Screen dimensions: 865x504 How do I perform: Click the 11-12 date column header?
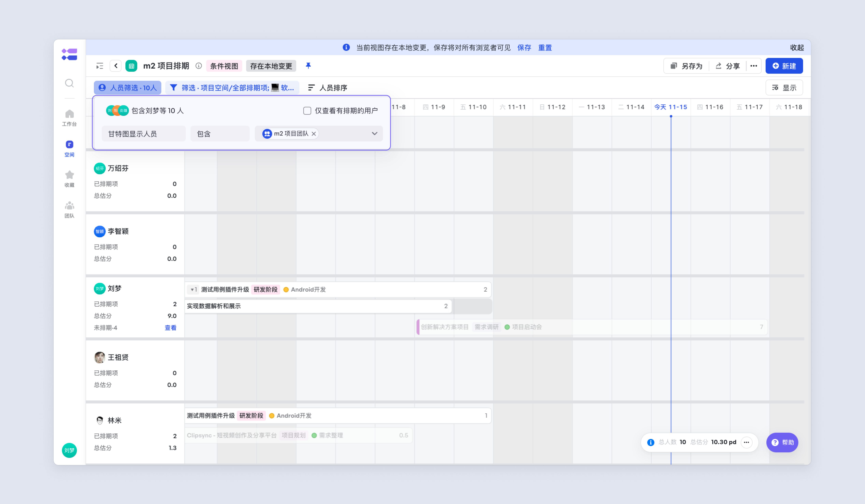552,107
